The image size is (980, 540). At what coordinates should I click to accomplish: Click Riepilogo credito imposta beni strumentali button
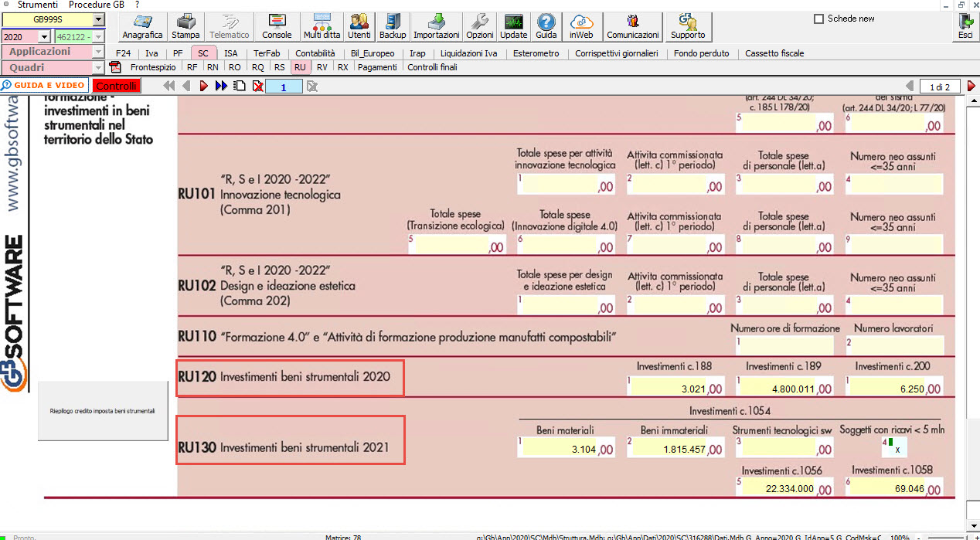tap(103, 411)
